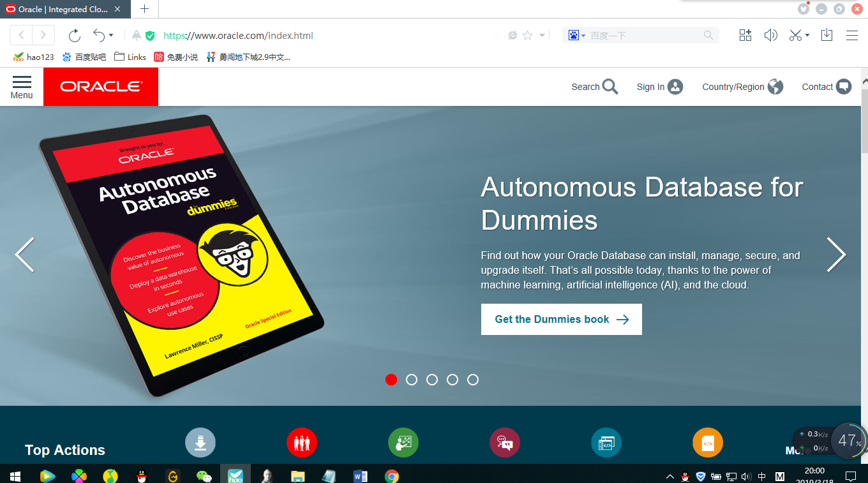This screenshot has width=868, height=483.
Task: Open hao123 bookmark
Action: tap(34, 57)
